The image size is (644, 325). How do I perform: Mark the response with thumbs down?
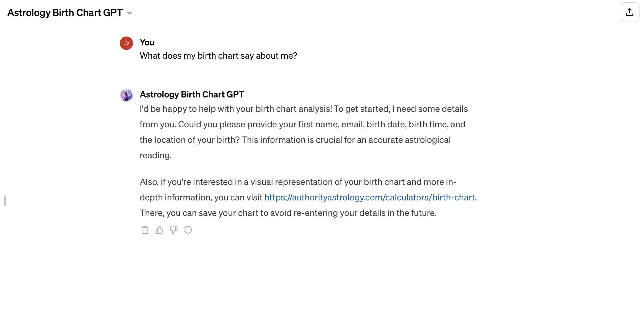(174, 230)
